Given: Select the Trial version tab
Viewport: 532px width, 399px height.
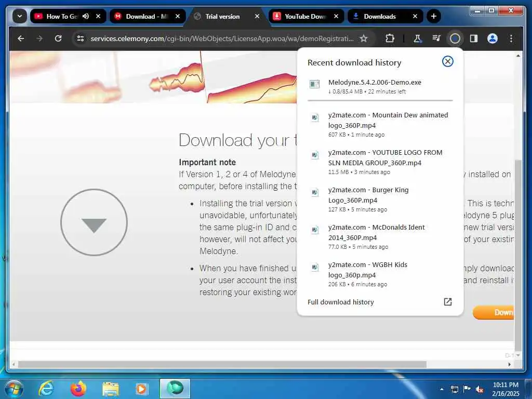Looking at the screenshot, I should [x=222, y=16].
